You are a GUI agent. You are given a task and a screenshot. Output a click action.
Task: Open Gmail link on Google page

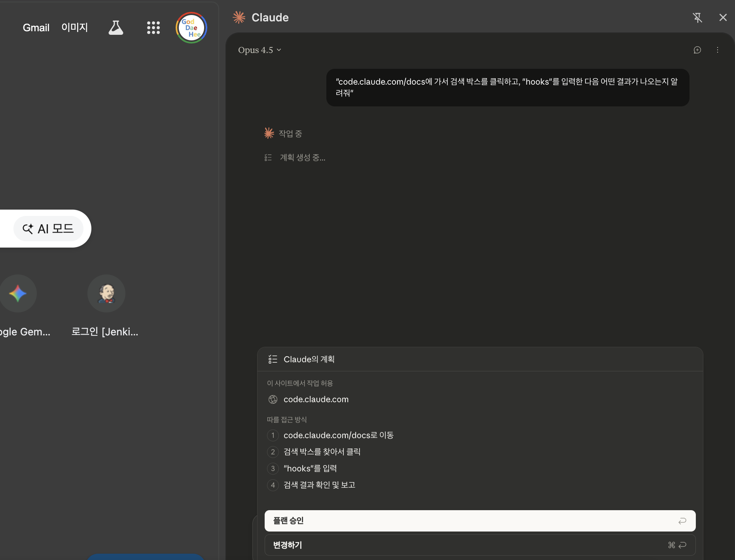point(36,28)
